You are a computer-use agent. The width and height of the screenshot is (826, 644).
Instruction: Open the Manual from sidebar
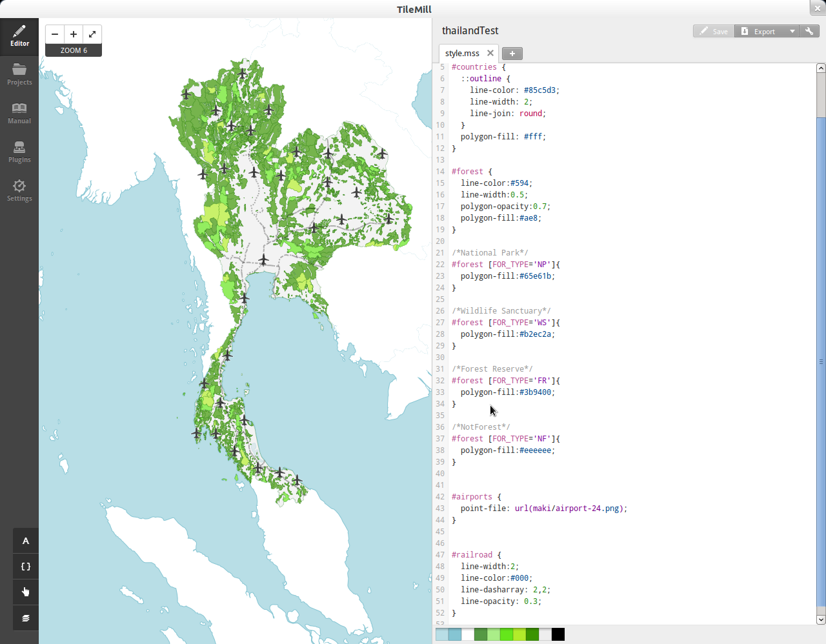pyautogui.click(x=19, y=114)
